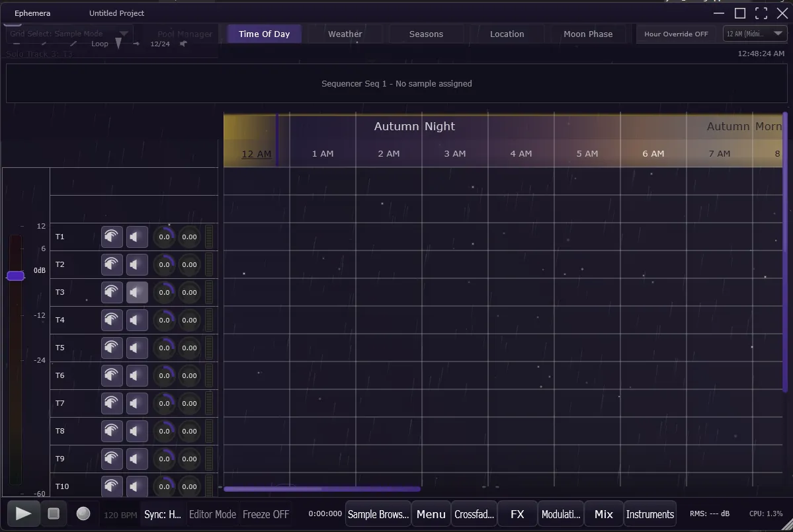Click T1's speaker-with-waves icon
The width and height of the screenshot is (793, 532).
coord(112,237)
